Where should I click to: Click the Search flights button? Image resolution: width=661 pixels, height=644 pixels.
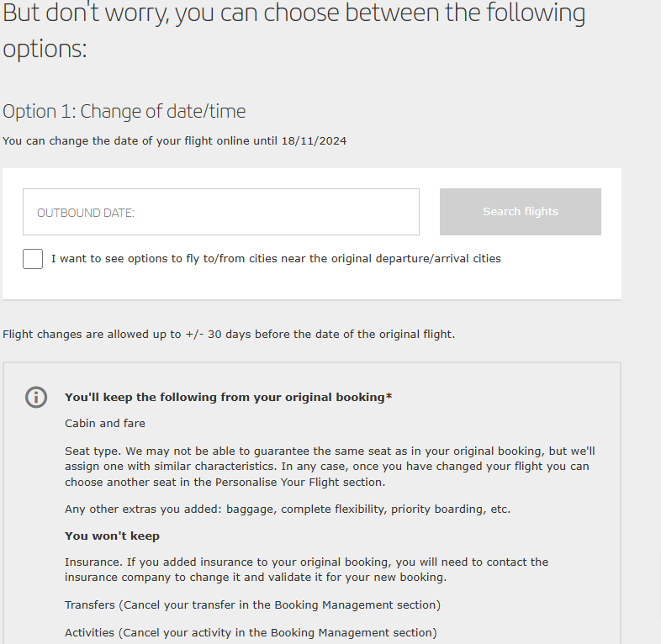point(521,212)
